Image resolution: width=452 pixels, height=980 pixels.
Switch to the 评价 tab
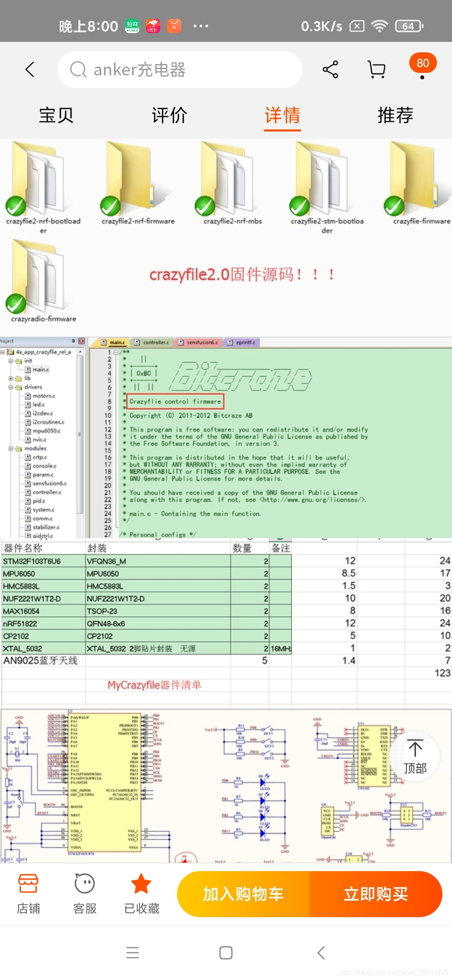pos(169,115)
